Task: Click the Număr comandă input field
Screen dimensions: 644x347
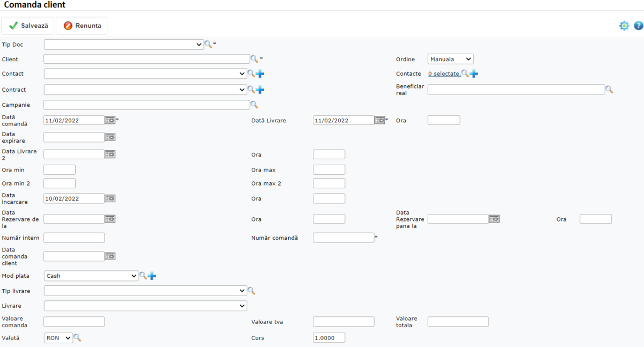Action: 343,238
